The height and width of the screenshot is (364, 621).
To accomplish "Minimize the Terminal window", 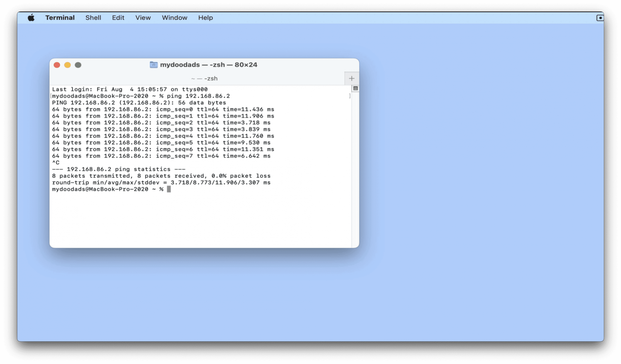I will tap(67, 65).
